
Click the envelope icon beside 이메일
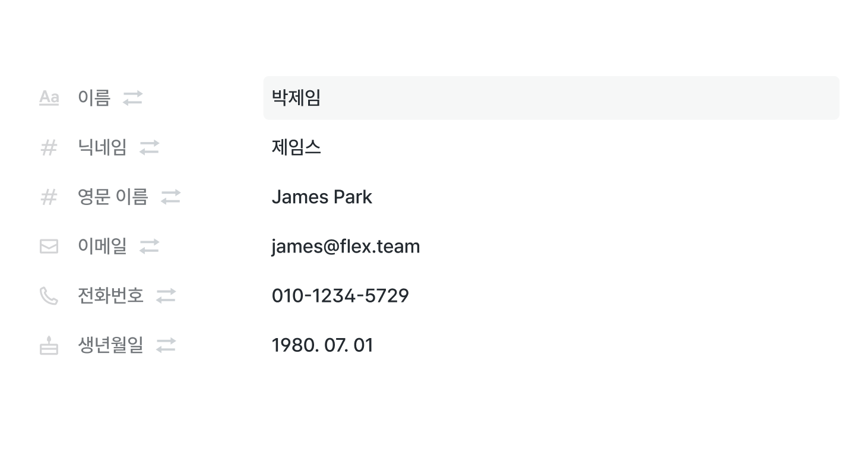(x=49, y=246)
